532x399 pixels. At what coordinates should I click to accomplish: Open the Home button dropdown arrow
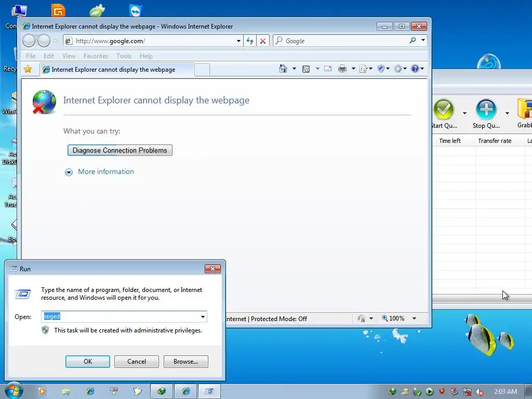coord(294,69)
